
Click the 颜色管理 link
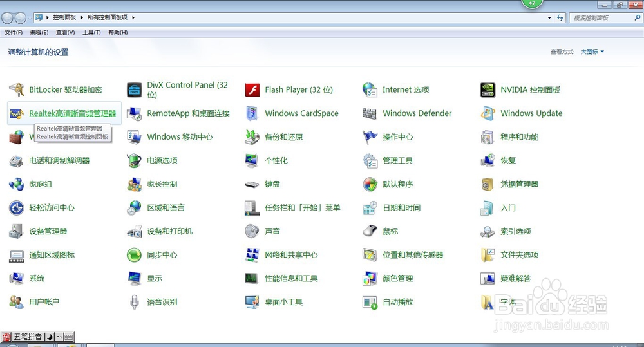tap(398, 278)
